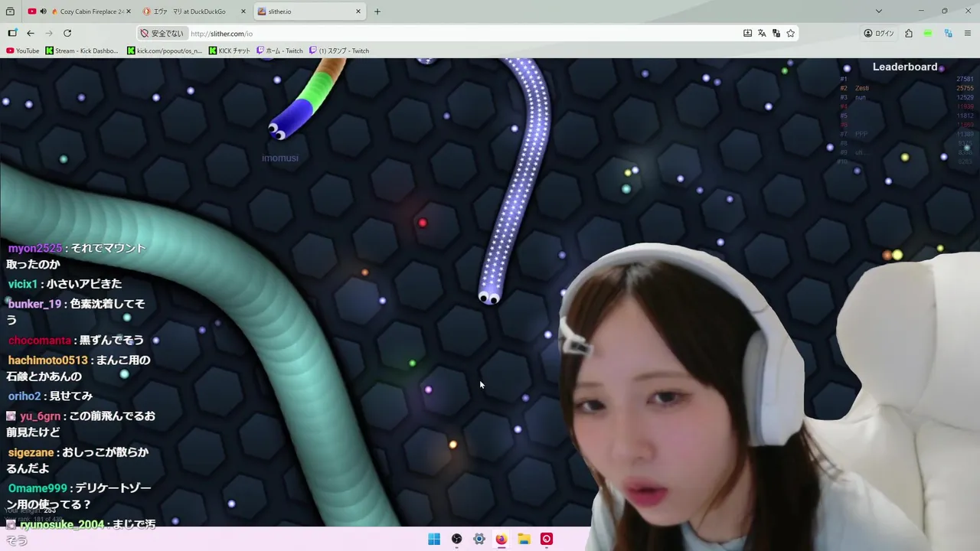The width and height of the screenshot is (980, 551).
Task: Click the translation extension icon in address bar
Action: [x=776, y=33]
